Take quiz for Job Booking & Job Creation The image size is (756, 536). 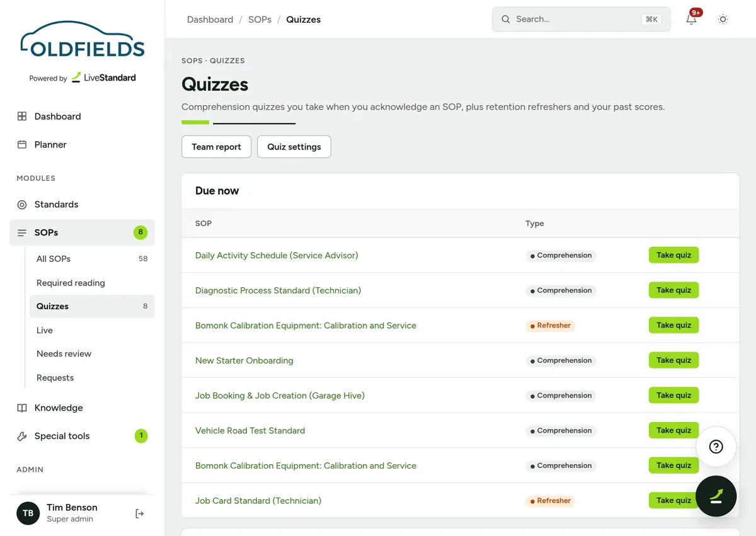(673, 396)
